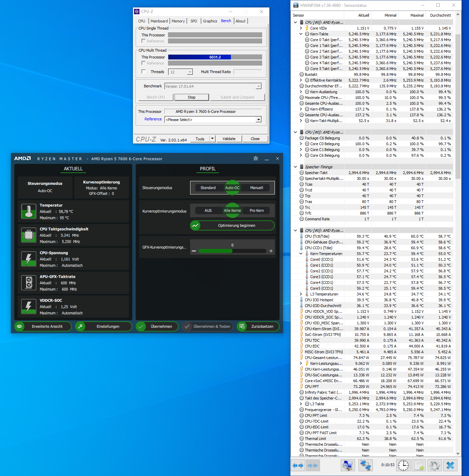Click the Maximal column header in HWiNFO
The image size is (469, 476).
pos(412,15)
